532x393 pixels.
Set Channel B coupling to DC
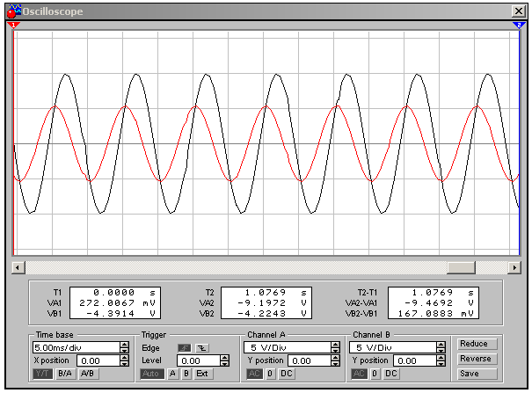(391, 374)
